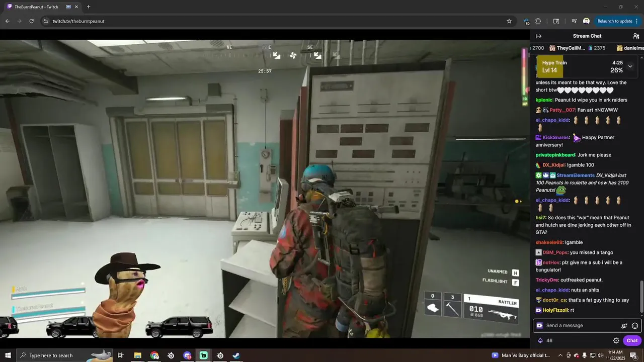The height and width of the screenshot is (362, 644).
Task: Collapse the Stream Chat panel
Action: coord(538,36)
